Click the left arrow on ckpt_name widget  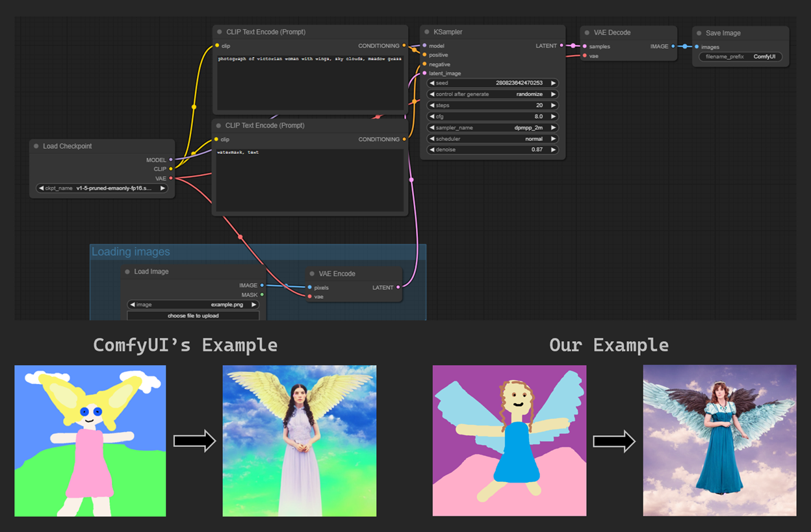[x=41, y=188]
